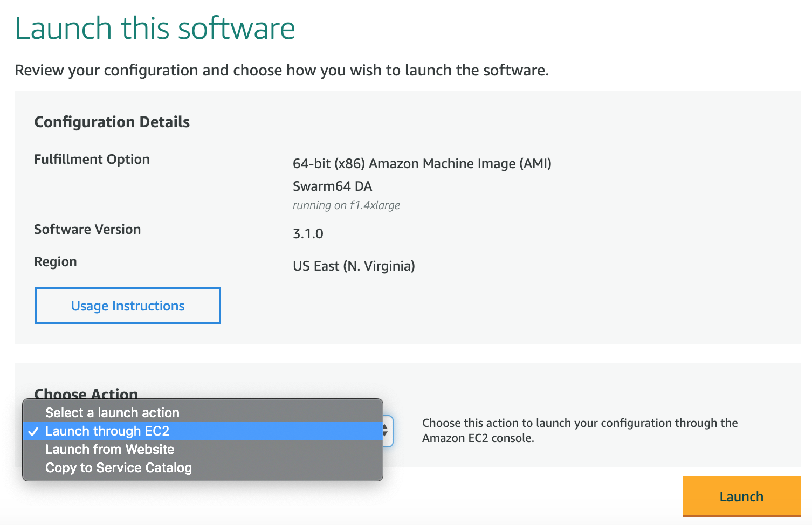Select 'Launch through EC2' option
The image size is (812, 525).
[203, 431]
